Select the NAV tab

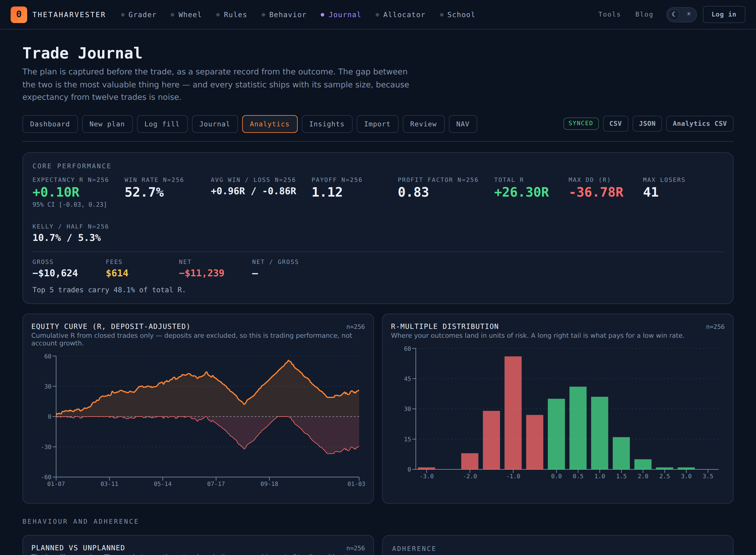tap(463, 124)
